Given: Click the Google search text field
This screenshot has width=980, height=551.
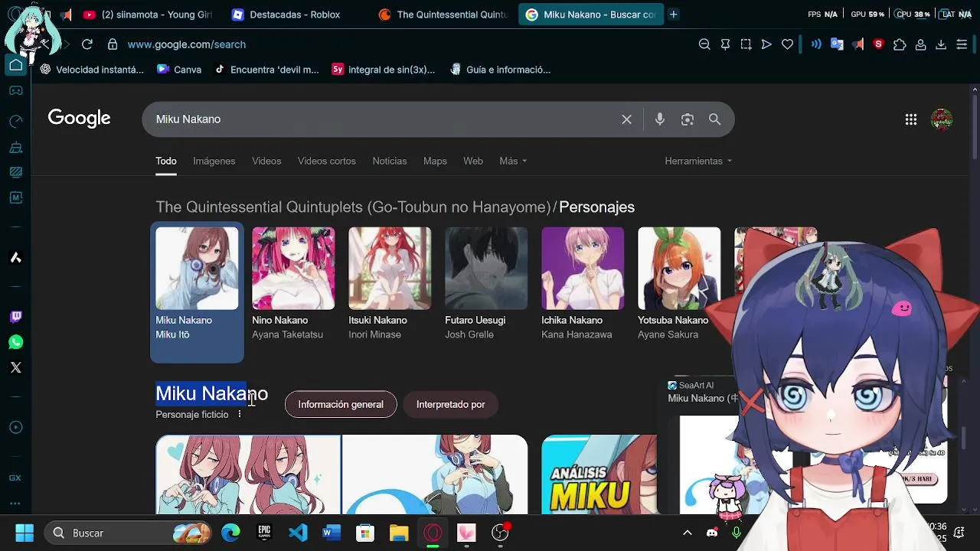Looking at the screenshot, I should [383, 119].
